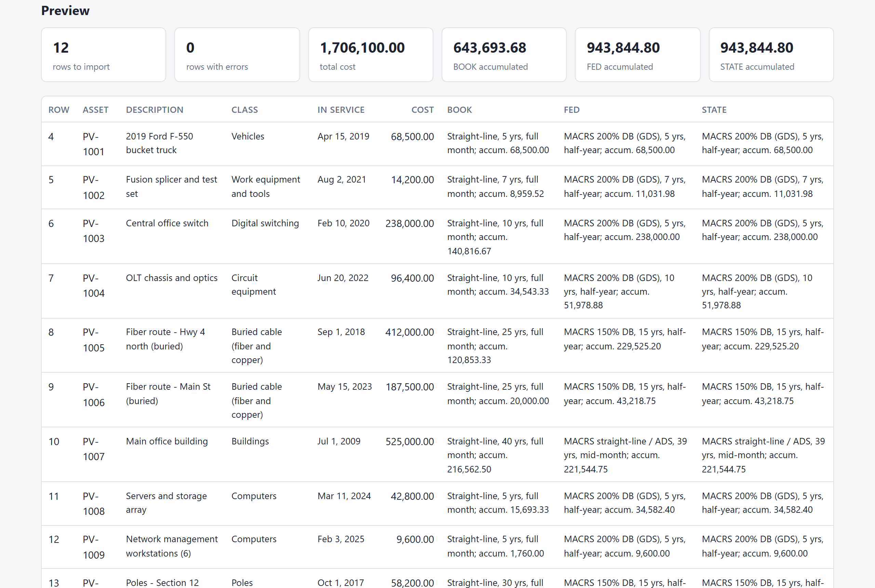Select asset PV-1003 cell
This screenshot has height=588, width=875.
pyautogui.click(x=94, y=231)
